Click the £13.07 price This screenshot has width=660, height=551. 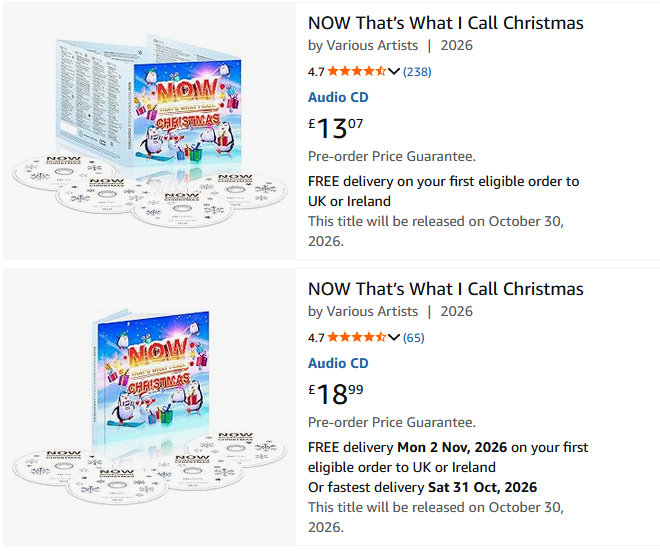336,128
